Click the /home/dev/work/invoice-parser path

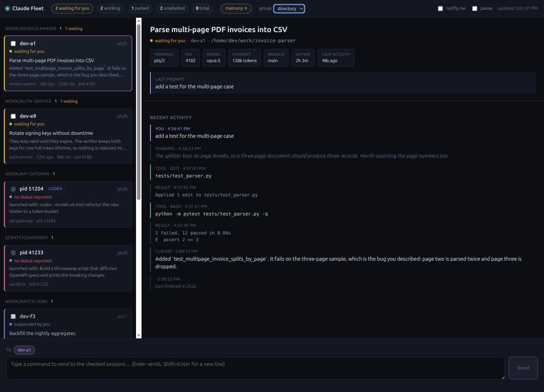pyautogui.click(x=253, y=41)
